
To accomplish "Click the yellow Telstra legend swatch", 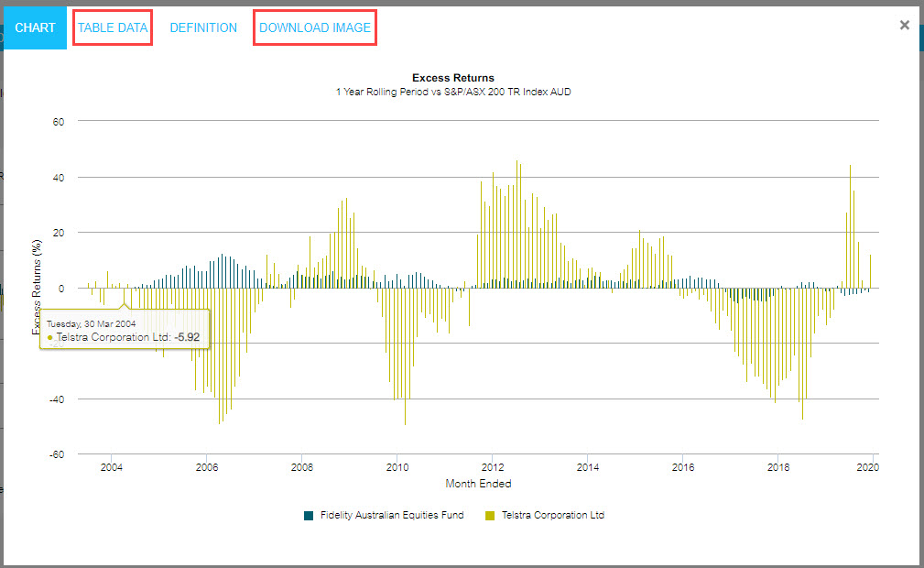I will 492,515.
